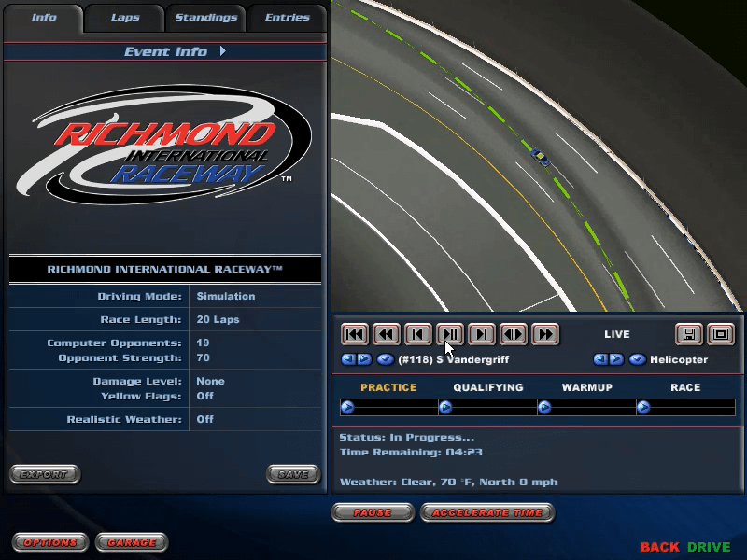Click the Opponent Strength value 70
747x560 pixels.
pyautogui.click(x=203, y=357)
